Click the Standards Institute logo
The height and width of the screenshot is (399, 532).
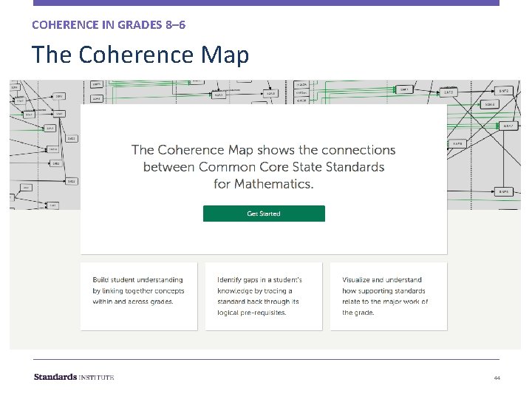coord(74,377)
